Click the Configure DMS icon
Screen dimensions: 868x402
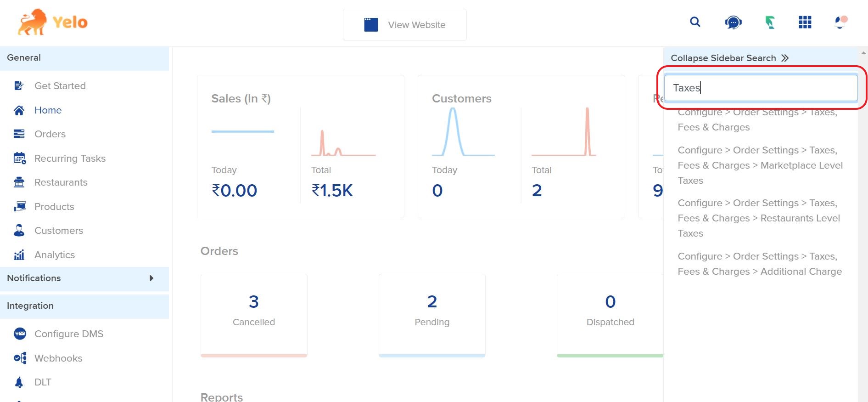coord(20,334)
